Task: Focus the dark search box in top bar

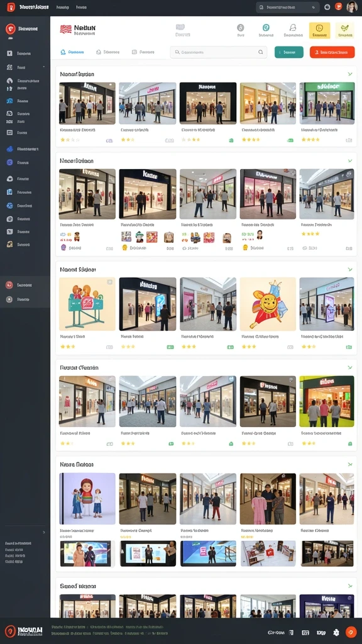Action: (x=288, y=7)
